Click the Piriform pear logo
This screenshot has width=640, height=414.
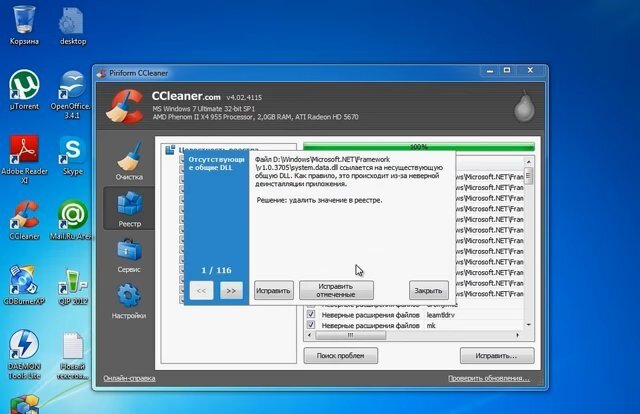pyautogui.click(x=524, y=105)
